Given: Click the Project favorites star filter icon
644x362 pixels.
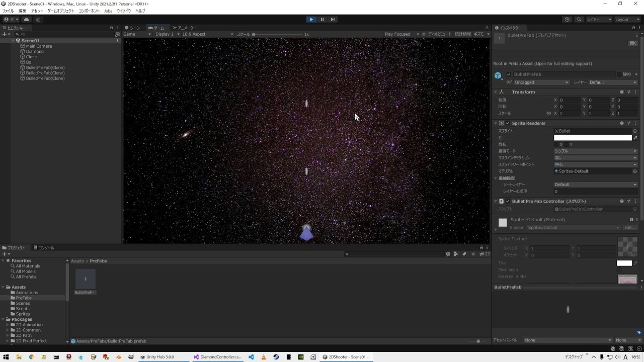Looking at the screenshot, I should [x=473, y=254].
